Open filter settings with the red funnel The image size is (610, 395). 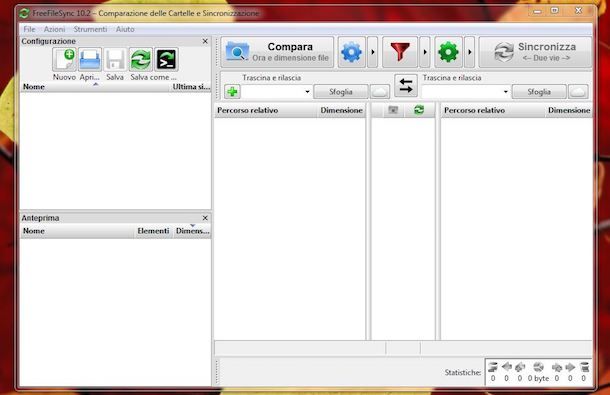point(400,52)
